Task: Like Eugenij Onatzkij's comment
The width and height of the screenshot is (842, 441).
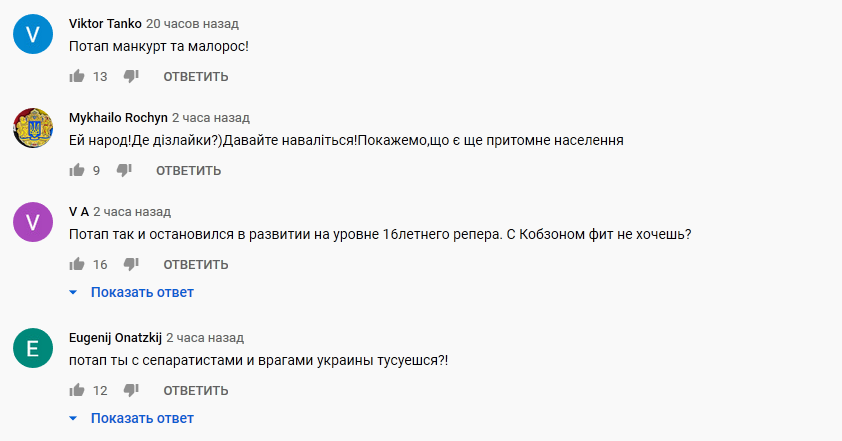Action: pyautogui.click(x=77, y=390)
